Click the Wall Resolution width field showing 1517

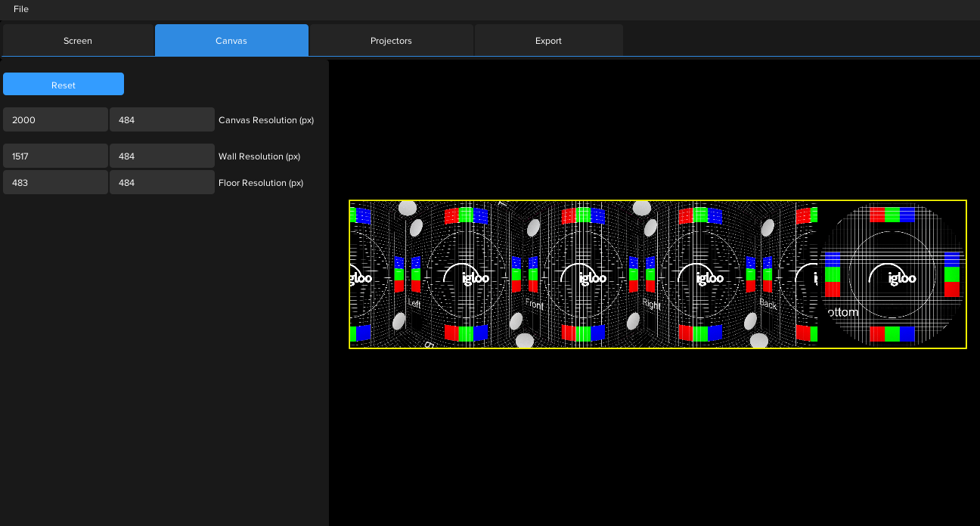55,156
